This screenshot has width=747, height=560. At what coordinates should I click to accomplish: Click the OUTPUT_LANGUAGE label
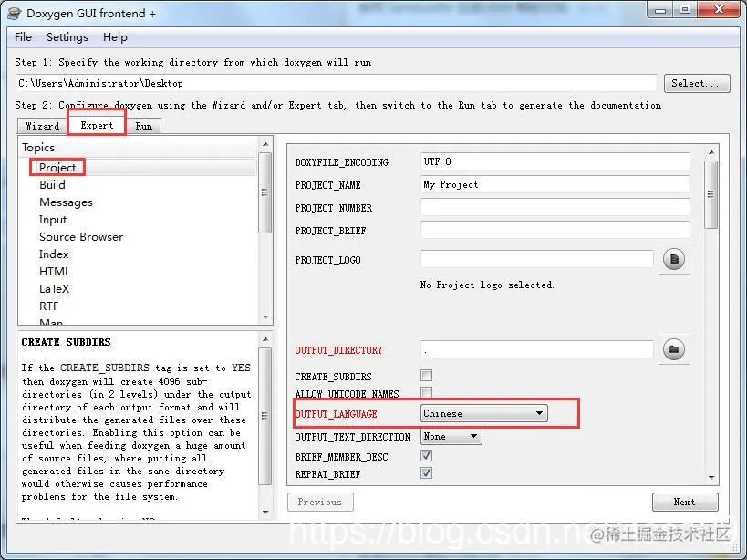point(336,414)
